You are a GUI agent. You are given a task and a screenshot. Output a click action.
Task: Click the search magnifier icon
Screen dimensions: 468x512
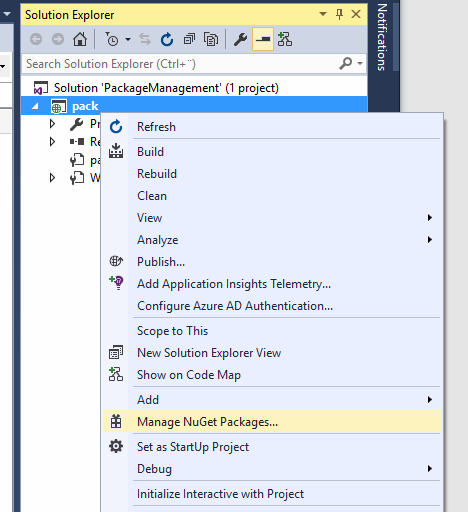pyautogui.click(x=345, y=63)
